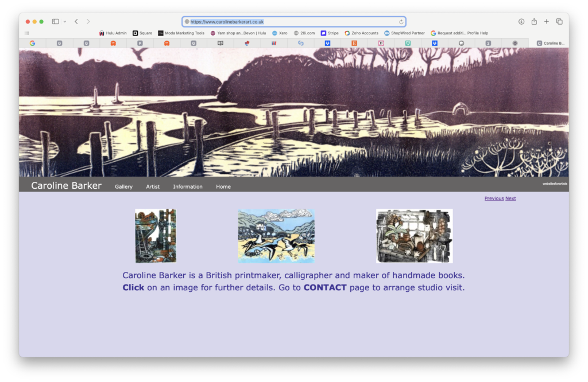Open the Information menu item
This screenshot has width=588, height=382.
tap(188, 186)
